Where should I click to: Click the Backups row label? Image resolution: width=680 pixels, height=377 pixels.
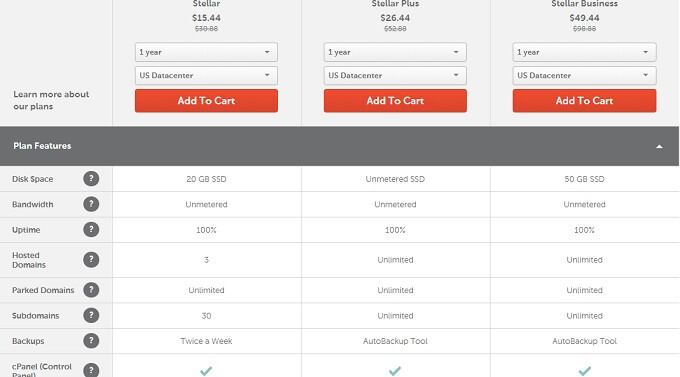28,341
